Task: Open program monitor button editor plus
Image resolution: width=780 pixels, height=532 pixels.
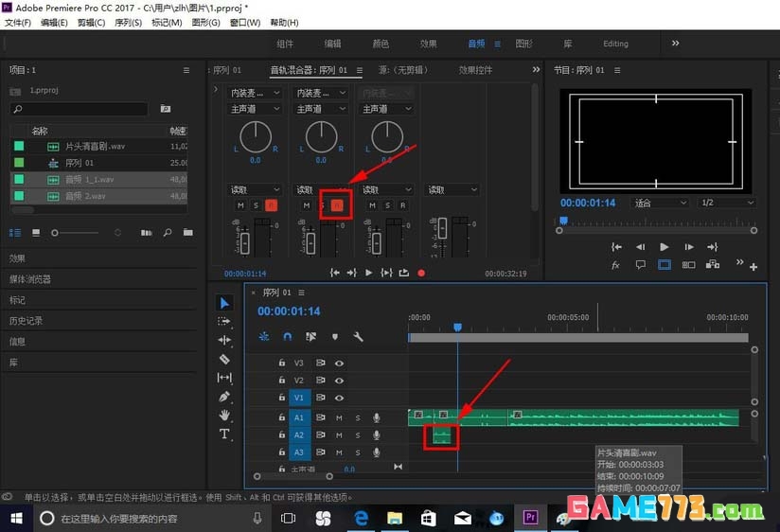Action: (753, 267)
